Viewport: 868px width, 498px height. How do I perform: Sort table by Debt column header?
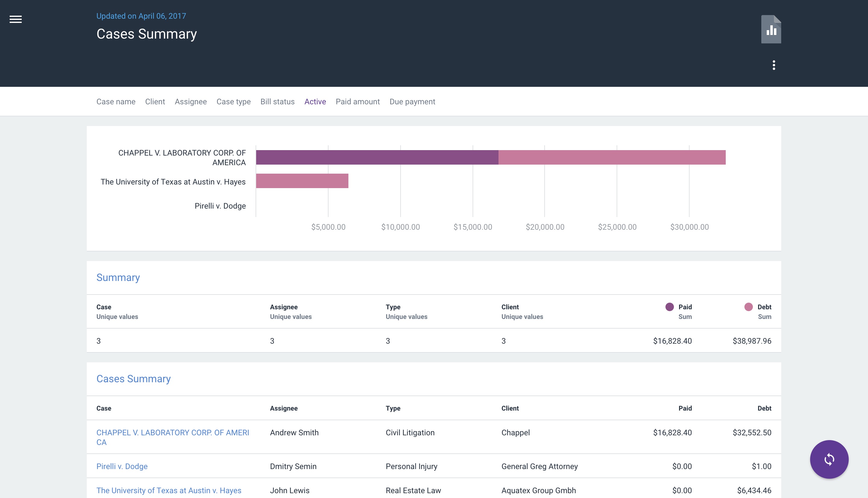coord(764,408)
